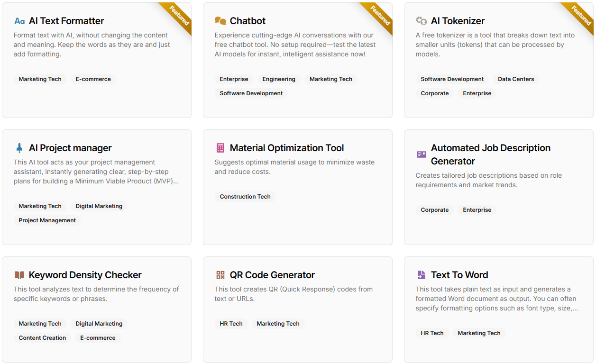The image size is (596, 364).
Task: Select the Content Creation tag
Action: pyautogui.click(x=42, y=337)
